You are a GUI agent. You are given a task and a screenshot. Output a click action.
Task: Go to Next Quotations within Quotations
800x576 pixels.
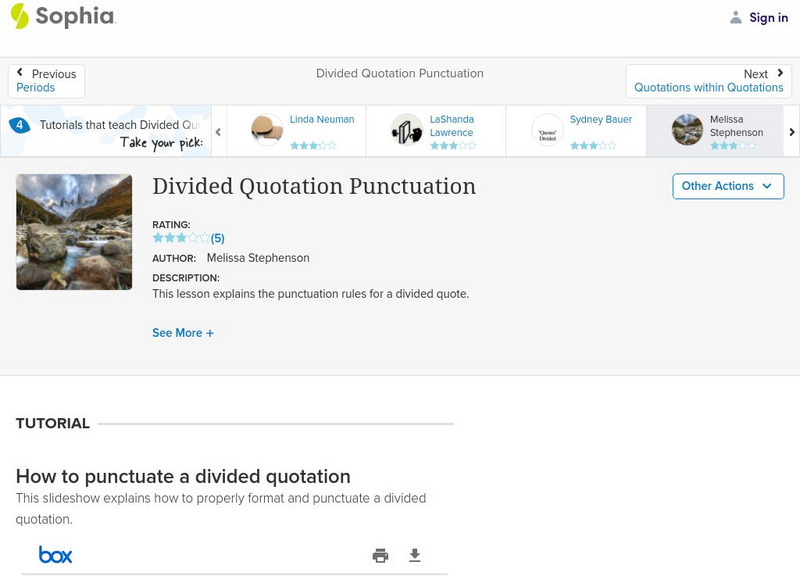click(x=709, y=81)
